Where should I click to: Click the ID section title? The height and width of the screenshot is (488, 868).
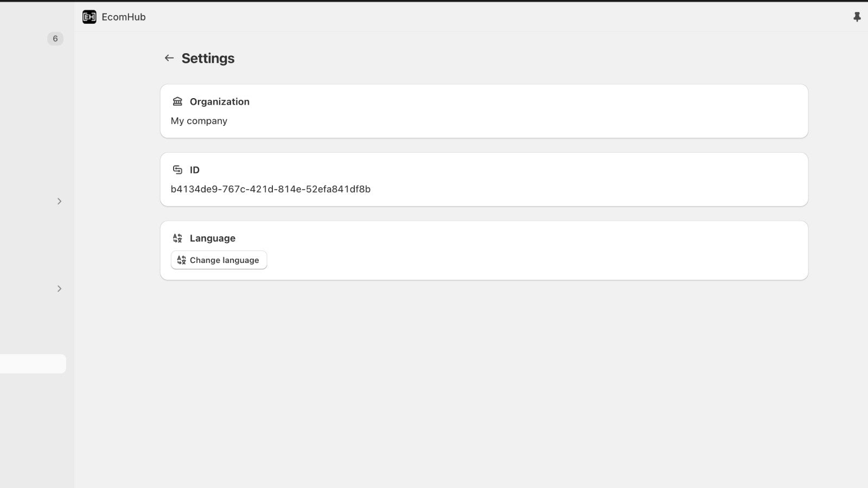(x=195, y=170)
